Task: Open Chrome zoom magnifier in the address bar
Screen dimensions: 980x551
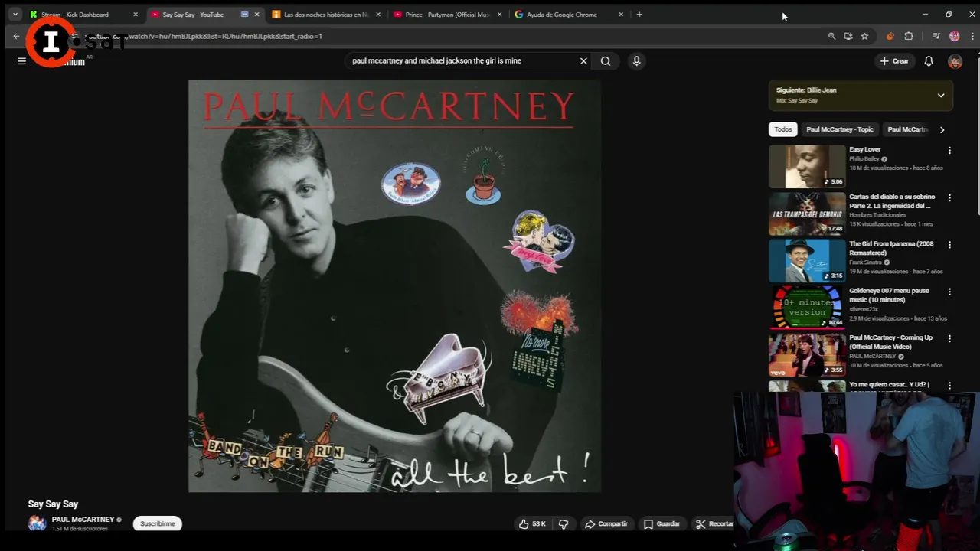Action: (x=831, y=36)
